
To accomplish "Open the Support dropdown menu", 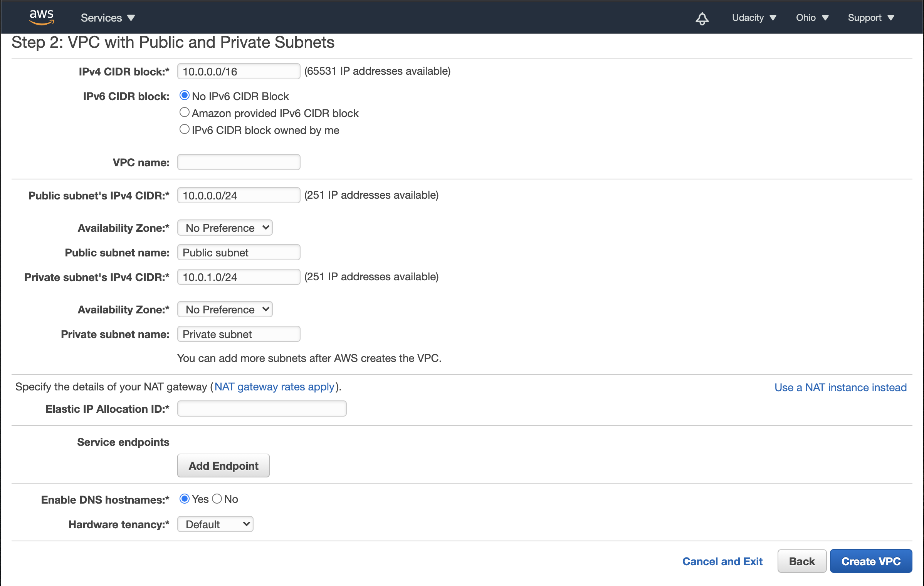I will 870,18.
